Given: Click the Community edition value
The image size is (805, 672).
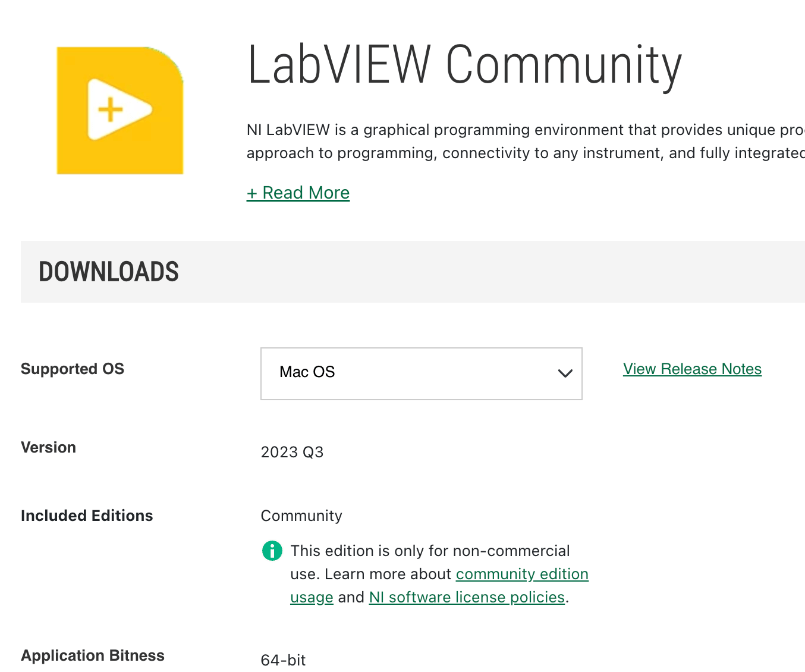Looking at the screenshot, I should (301, 516).
